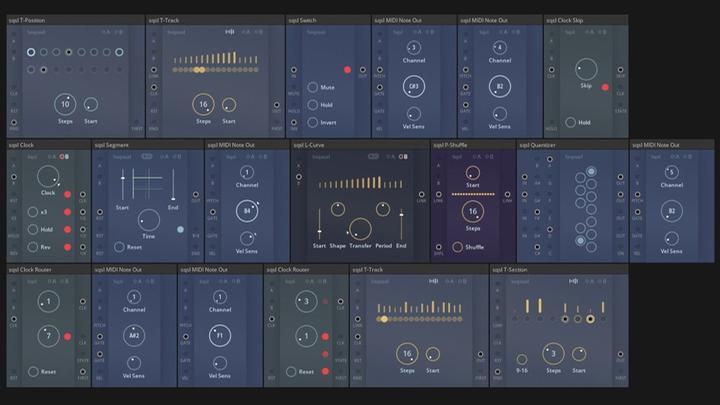Click the G#3 note knob in MIDI Note Out
This screenshot has width=720, height=405.
pyautogui.click(x=414, y=86)
